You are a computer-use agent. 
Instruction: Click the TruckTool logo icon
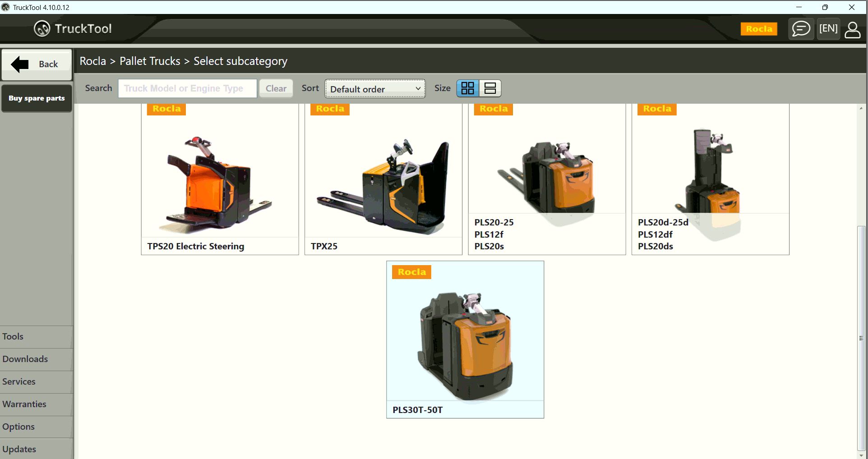tap(42, 29)
